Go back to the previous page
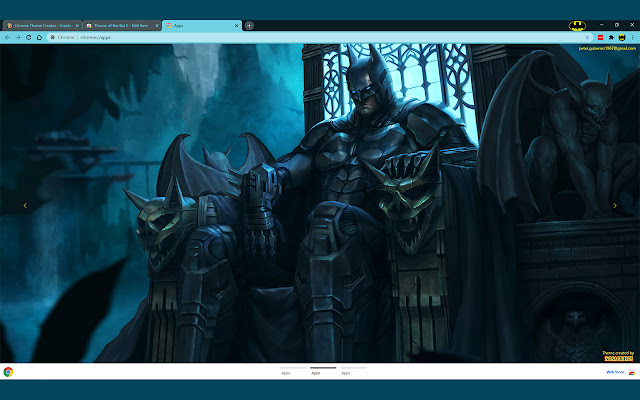This screenshot has height=400, width=640. (x=7, y=37)
